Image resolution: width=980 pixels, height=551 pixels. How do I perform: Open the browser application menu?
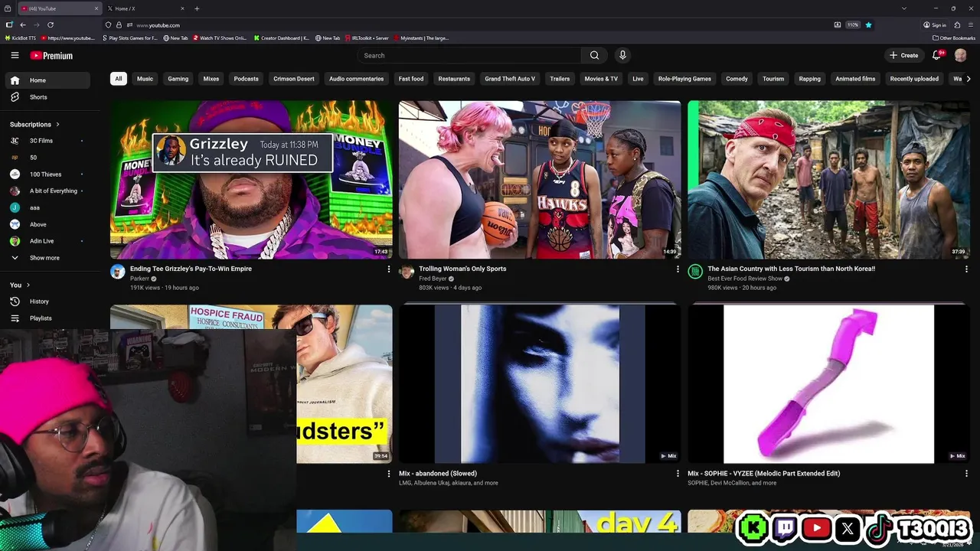pos(971,25)
